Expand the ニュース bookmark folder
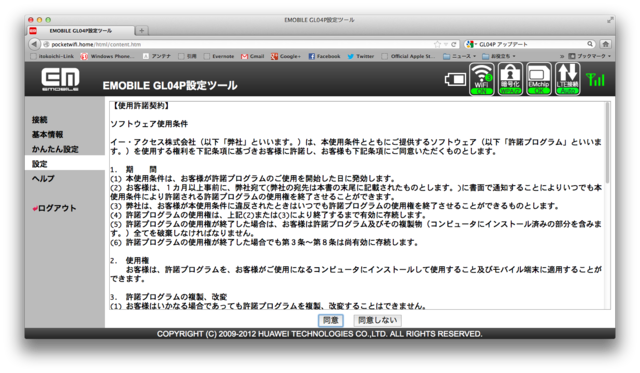 tap(460, 56)
